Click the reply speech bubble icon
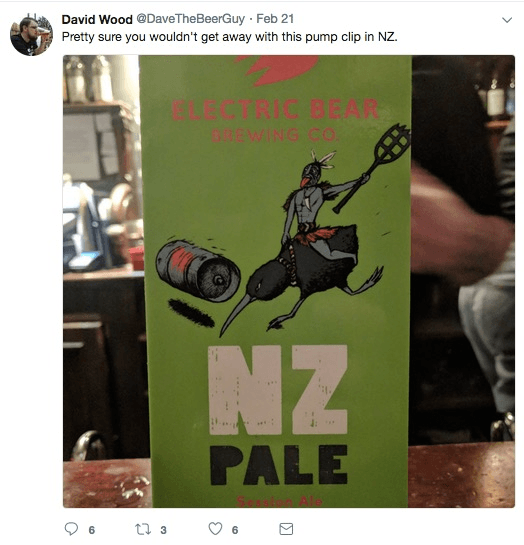Screen dimensions: 524x545 [x=71, y=529]
